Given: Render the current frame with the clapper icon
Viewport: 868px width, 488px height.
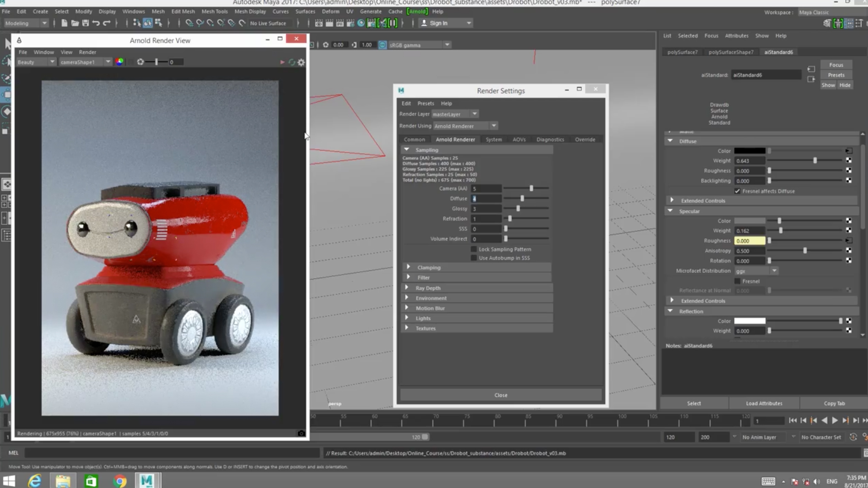Looking at the screenshot, I should click(x=329, y=23).
